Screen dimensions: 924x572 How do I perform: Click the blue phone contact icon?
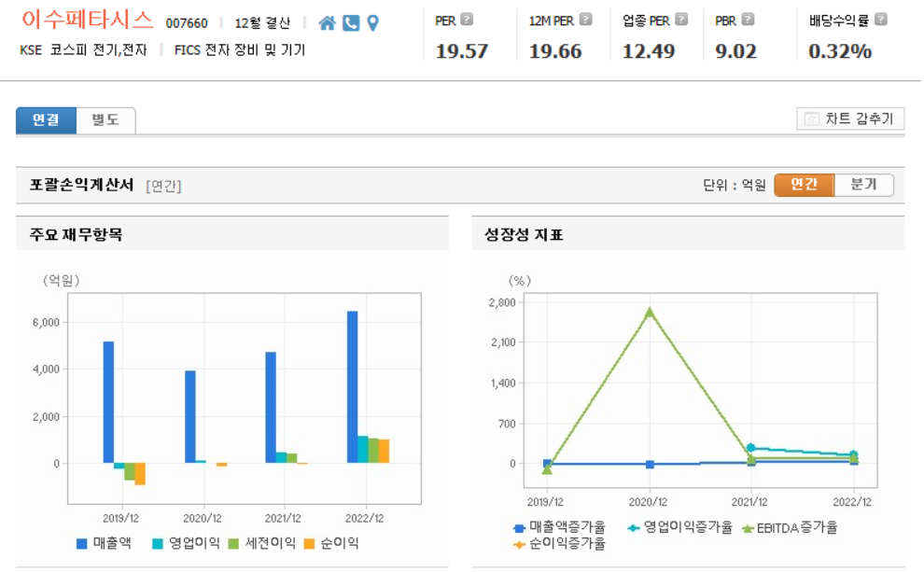pos(350,22)
